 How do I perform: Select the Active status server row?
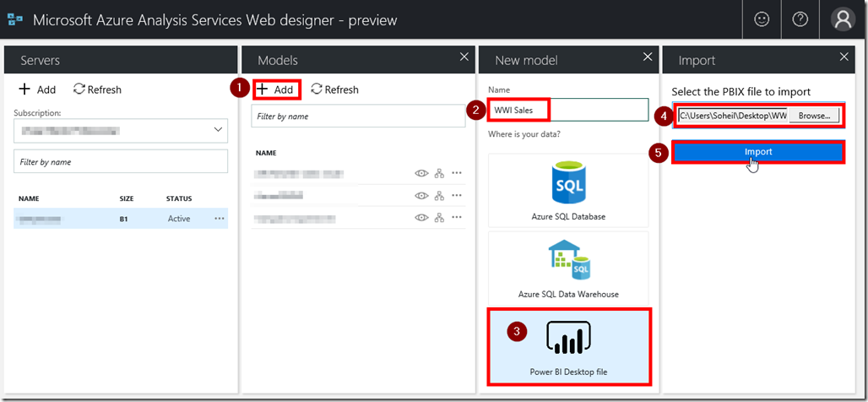coord(121,219)
